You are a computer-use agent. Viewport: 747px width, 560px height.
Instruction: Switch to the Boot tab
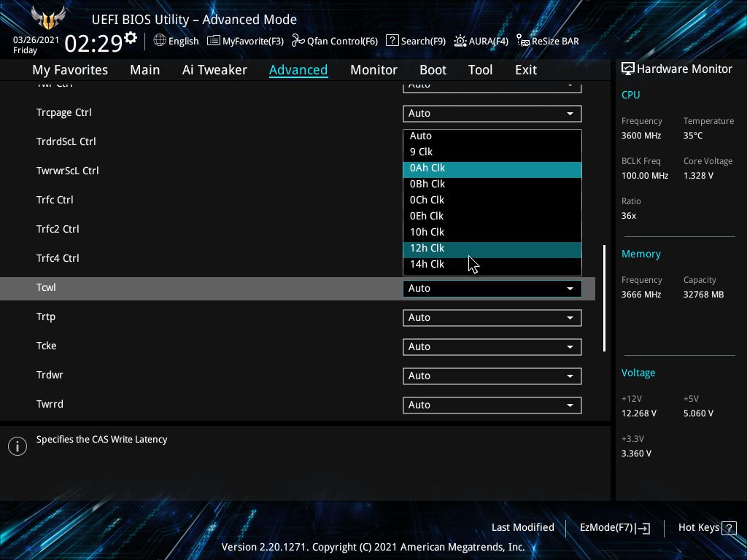(433, 70)
